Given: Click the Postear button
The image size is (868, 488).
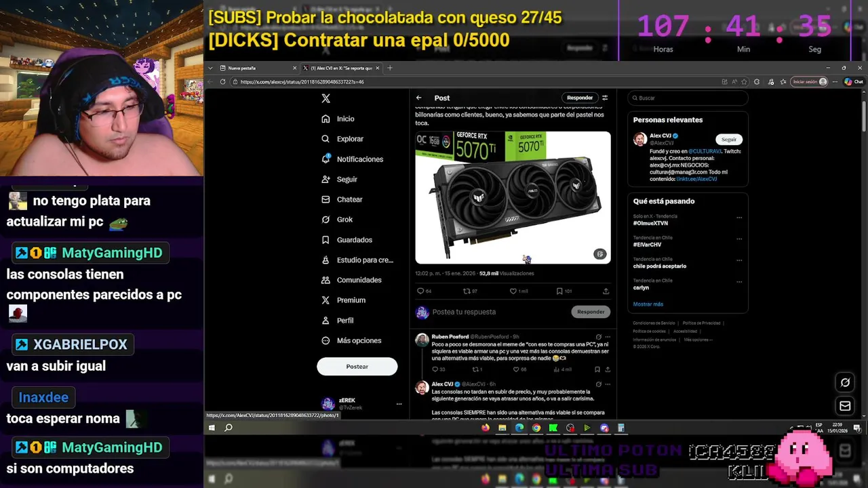Looking at the screenshot, I should coord(357,367).
